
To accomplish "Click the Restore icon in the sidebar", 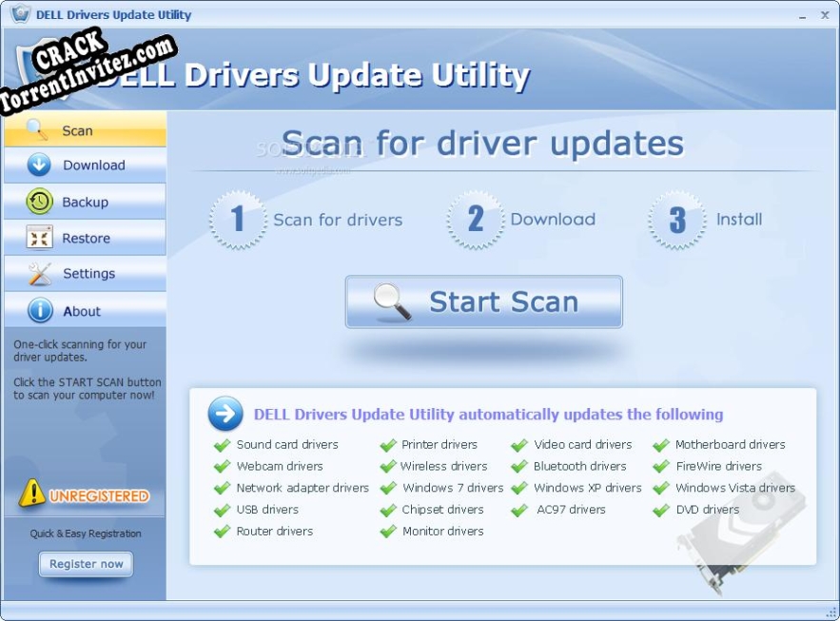I will pyautogui.click(x=38, y=237).
